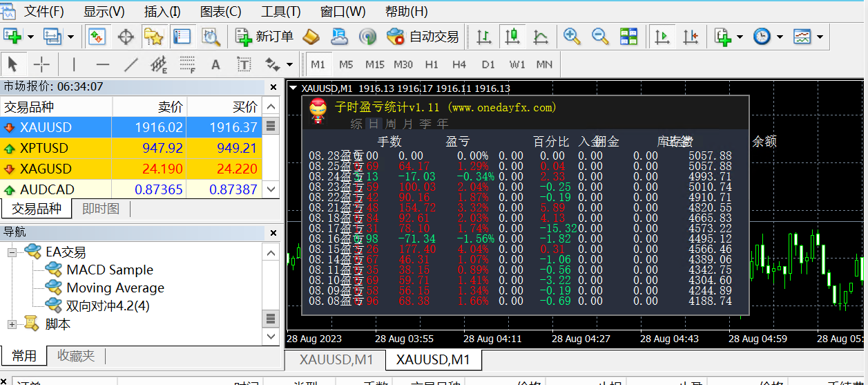Toggle chart auto scroll icon
This screenshot has width=868, height=385.
(x=662, y=37)
